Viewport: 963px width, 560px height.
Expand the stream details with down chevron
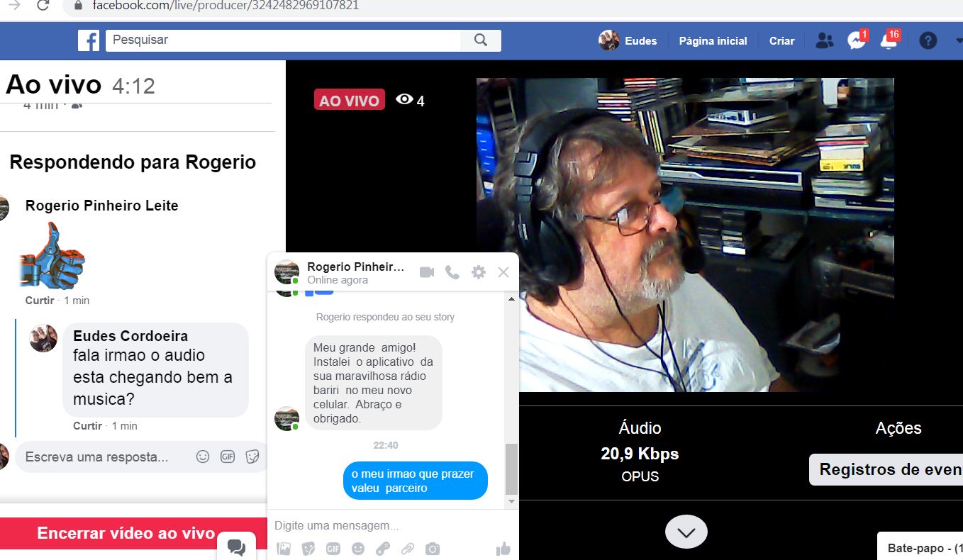pyautogui.click(x=686, y=532)
